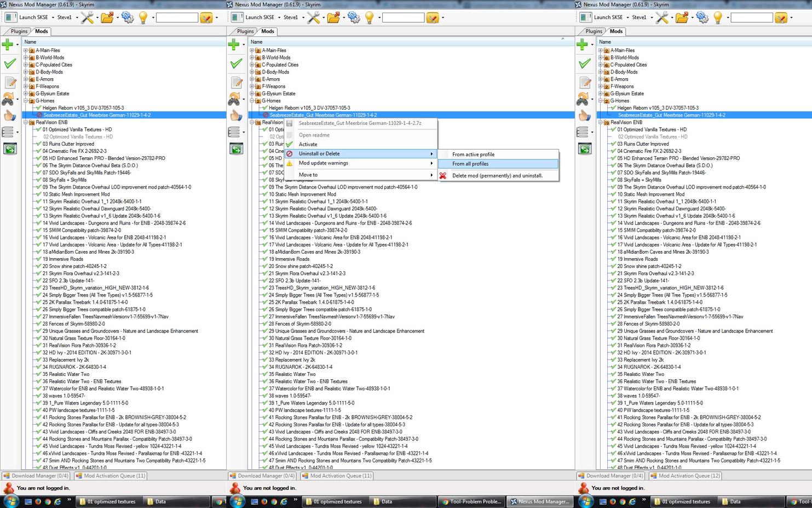812x508 pixels.
Task: Expand the Mod update warnings submenu
Action: tap(323, 163)
